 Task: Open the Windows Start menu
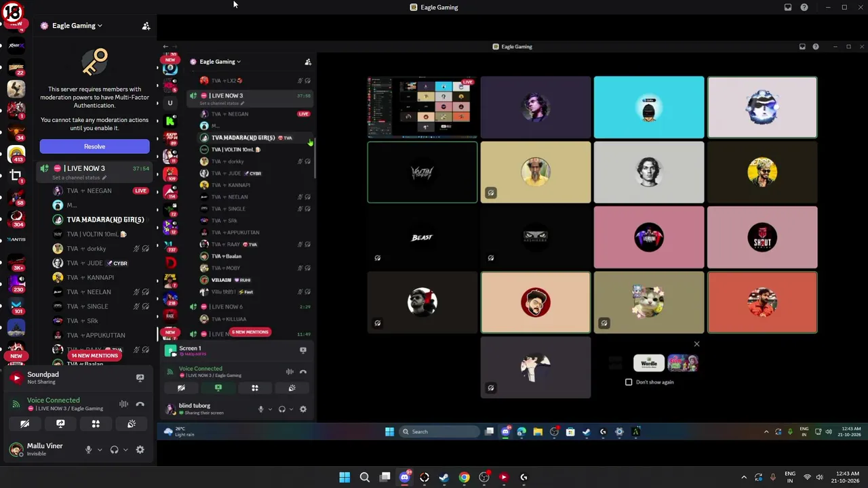tap(344, 477)
